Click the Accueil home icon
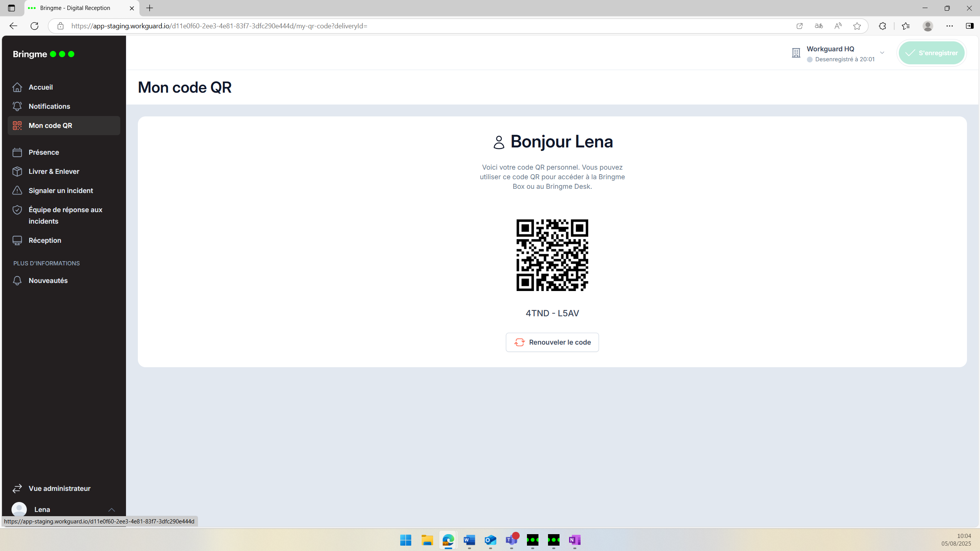980x551 pixels. (x=17, y=87)
